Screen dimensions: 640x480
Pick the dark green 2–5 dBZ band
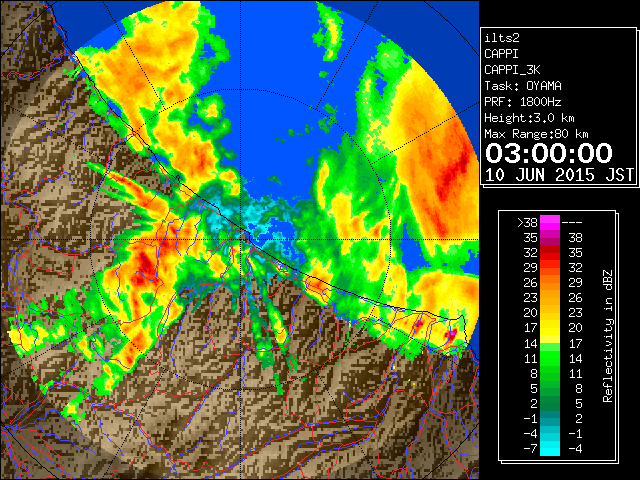(550, 404)
